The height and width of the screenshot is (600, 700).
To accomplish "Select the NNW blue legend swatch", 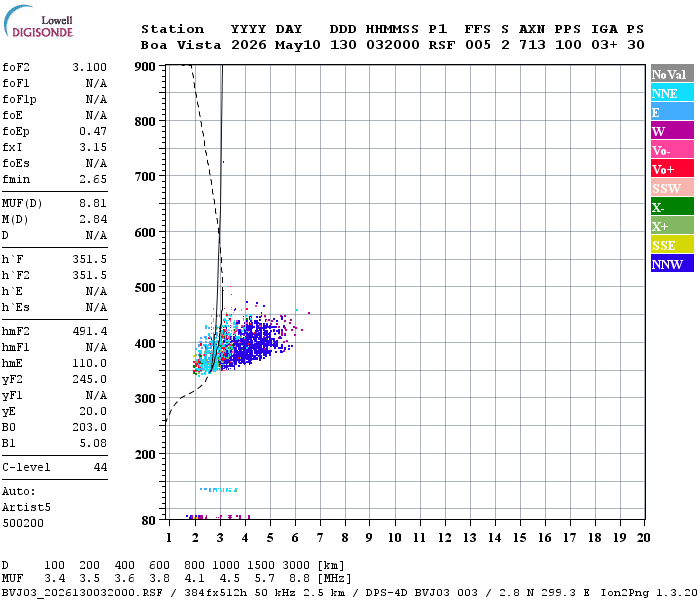I will point(672,263).
